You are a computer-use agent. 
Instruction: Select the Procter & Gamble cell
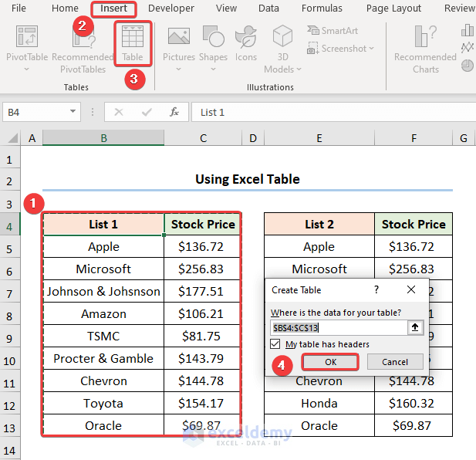[x=103, y=358]
